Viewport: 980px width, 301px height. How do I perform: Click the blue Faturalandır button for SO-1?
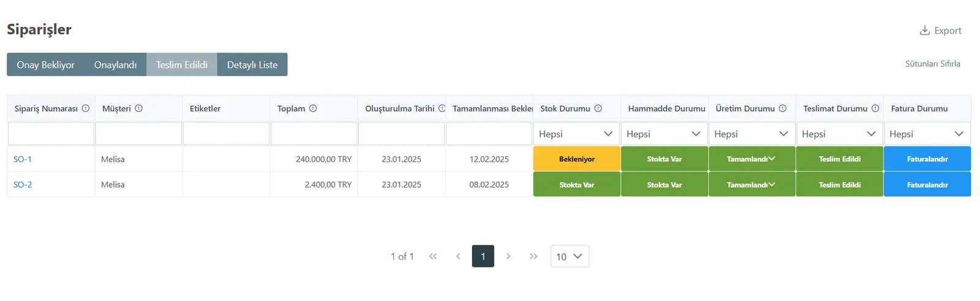927,159
